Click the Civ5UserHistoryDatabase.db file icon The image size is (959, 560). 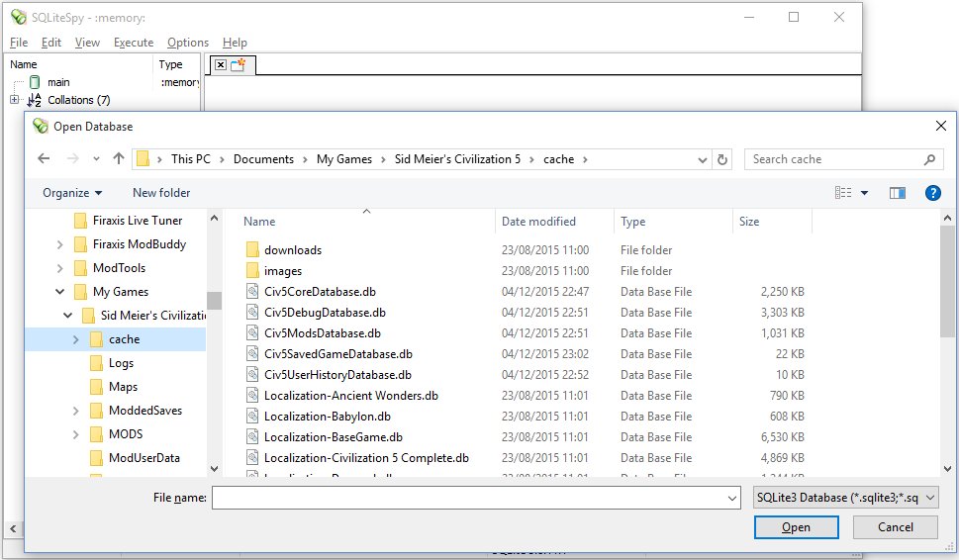click(252, 375)
